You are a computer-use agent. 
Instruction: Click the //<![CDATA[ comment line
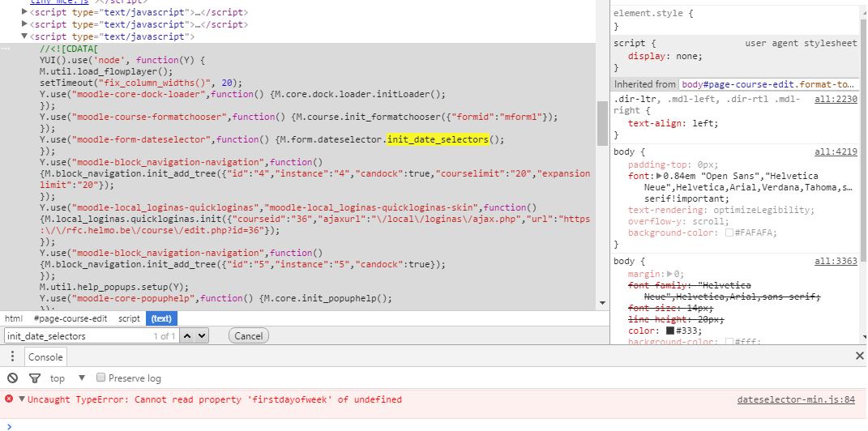pos(68,49)
